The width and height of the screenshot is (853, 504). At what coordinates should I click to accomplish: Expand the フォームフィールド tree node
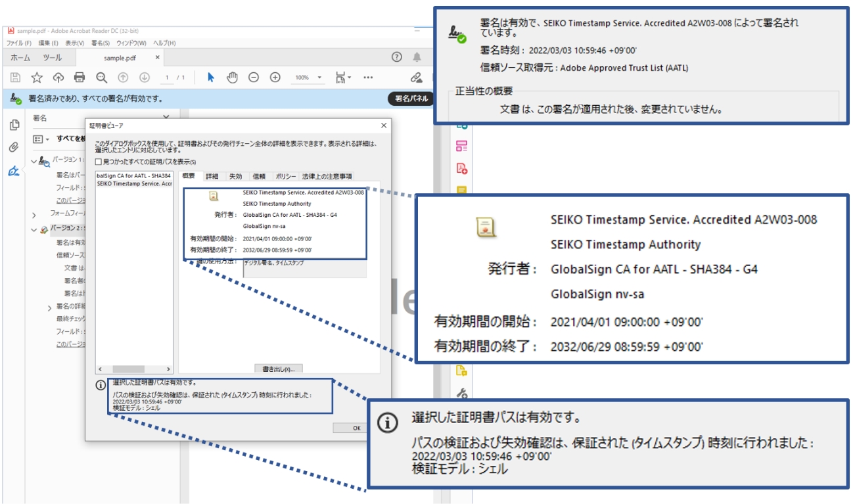34,214
